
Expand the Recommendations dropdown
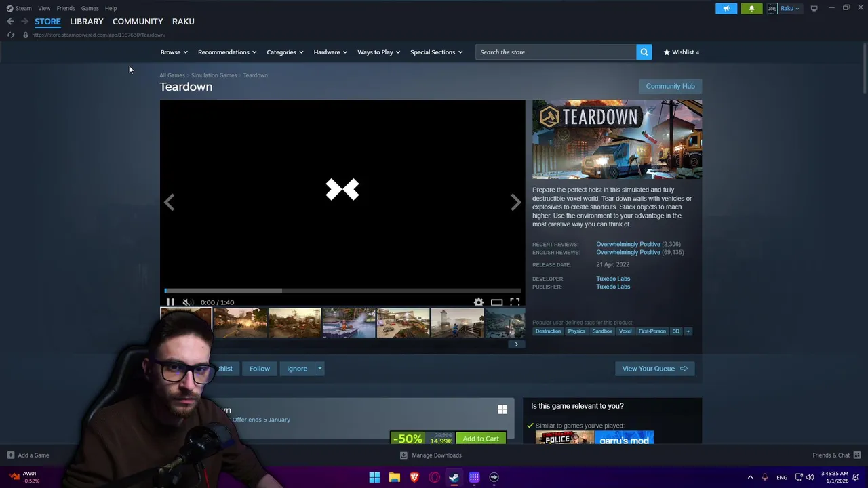click(x=227, y=52)
